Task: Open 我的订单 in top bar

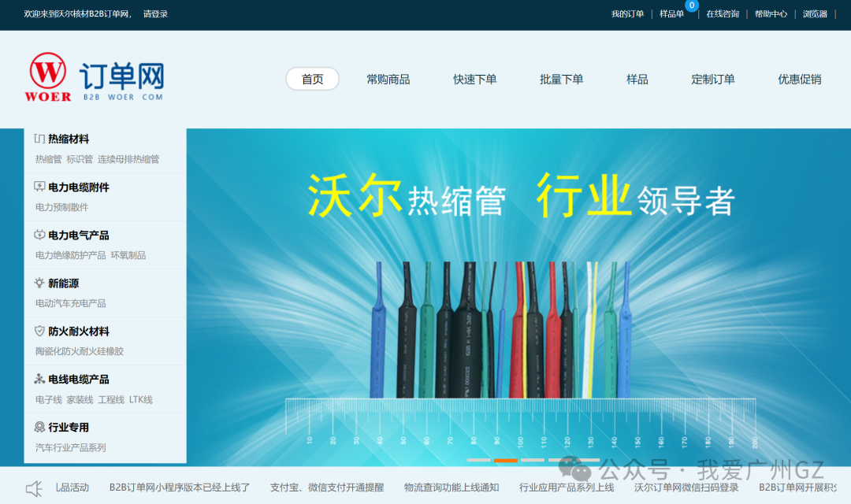Action: [x=627, y=14]
